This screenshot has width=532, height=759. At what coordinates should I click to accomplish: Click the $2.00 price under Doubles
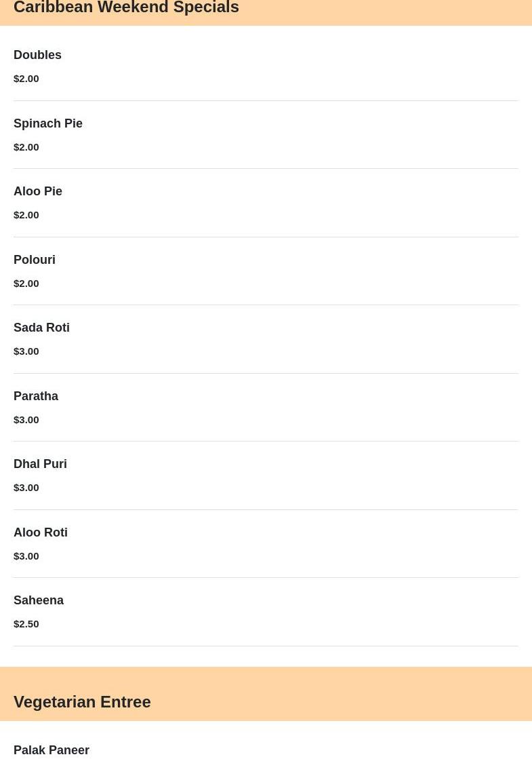[26, 79]
